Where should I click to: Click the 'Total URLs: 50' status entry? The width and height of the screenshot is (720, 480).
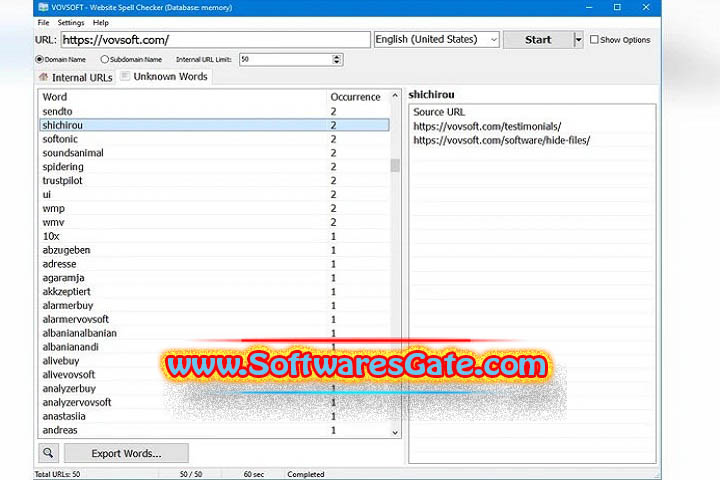[x=57, y=474]
